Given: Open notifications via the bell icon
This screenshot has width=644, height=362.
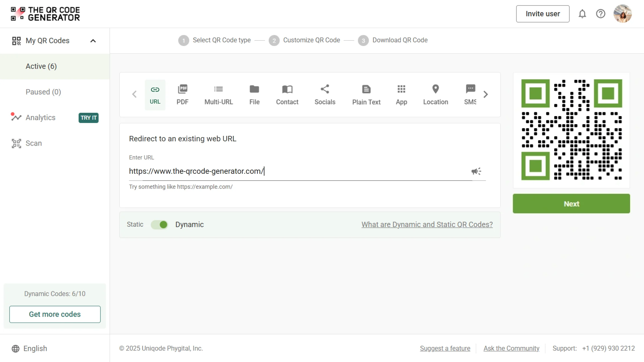Looking at the screenshot, I should pos(582,14).
